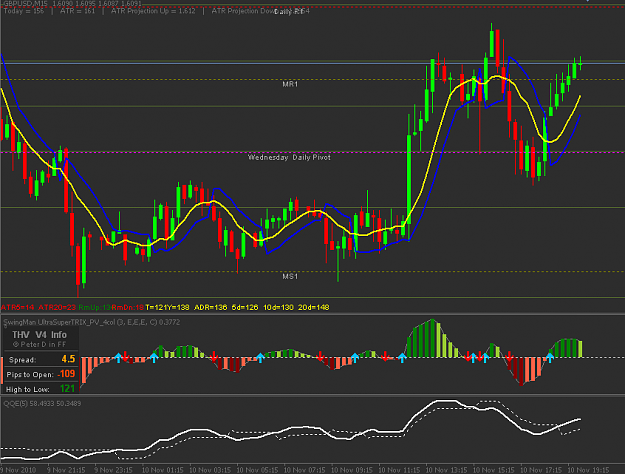
Task: Click the orange 4.5 spread value
Action: pyautogui.click(x=68, y=359)
